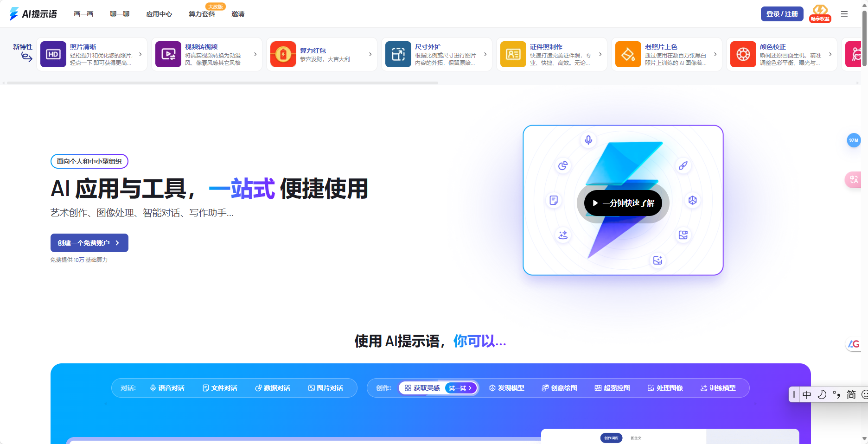Select the 语音对话 microphone icon

coord(153,388)
